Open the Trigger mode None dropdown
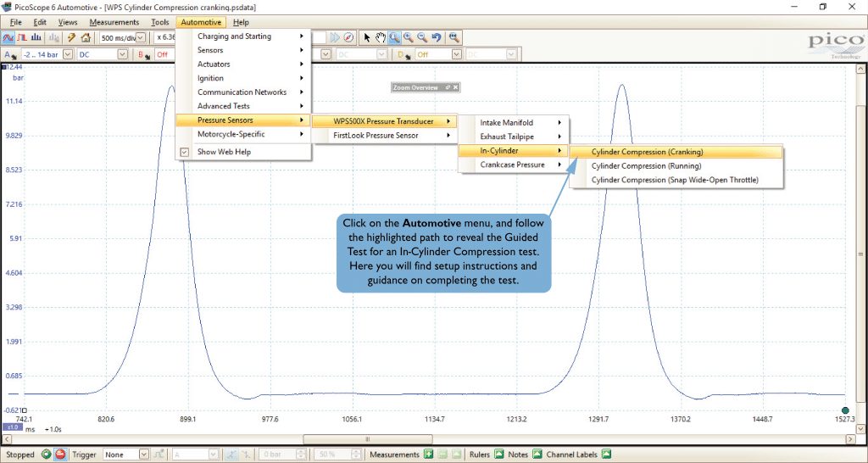This screenshot has height=463, width=868. [x=144, y=455]
